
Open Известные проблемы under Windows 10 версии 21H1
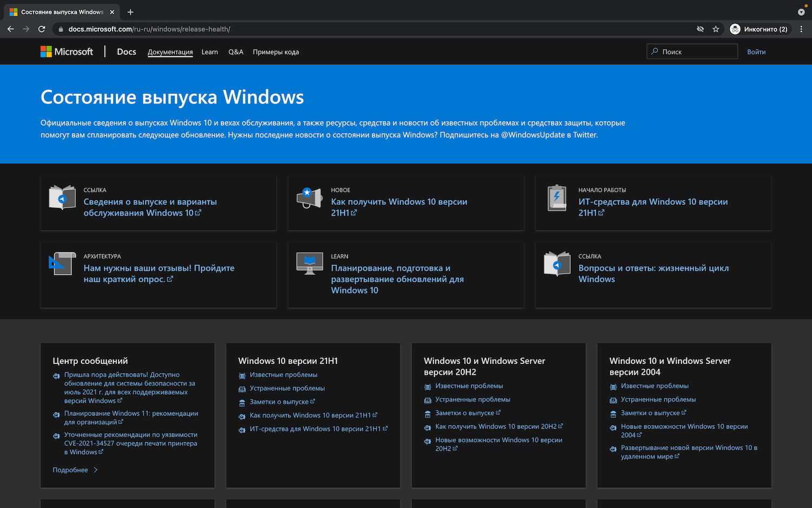pyautogui.click(x=284, y=374)
